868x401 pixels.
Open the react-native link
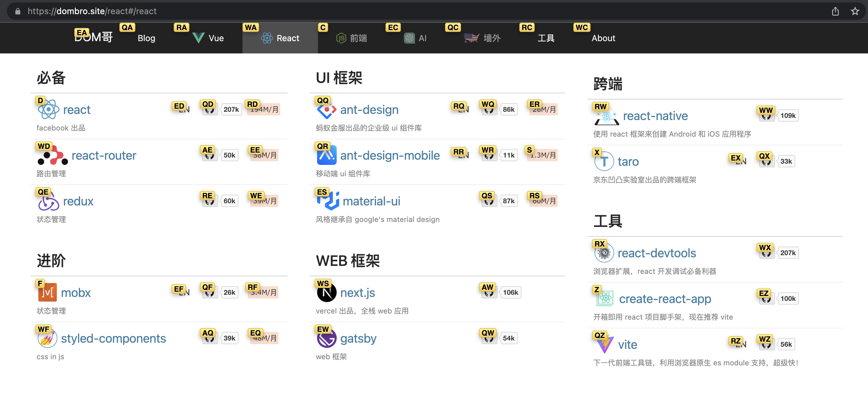[x=655, y=116]
